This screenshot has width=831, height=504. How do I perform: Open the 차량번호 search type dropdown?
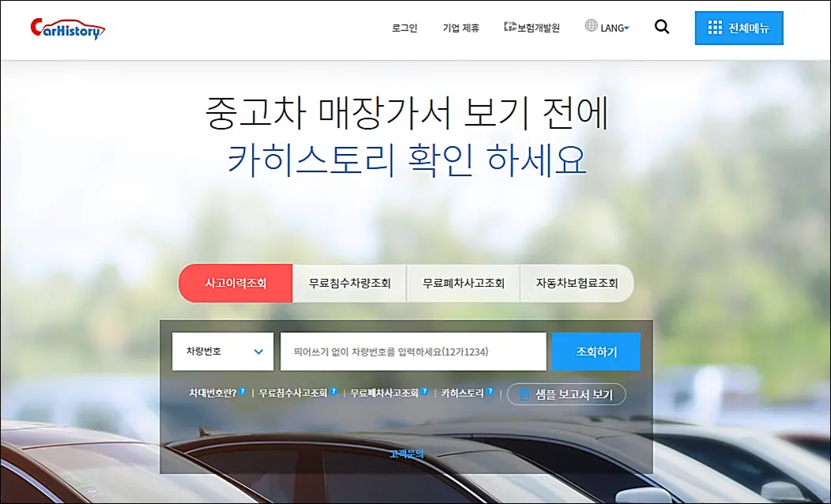coord(223,351)
